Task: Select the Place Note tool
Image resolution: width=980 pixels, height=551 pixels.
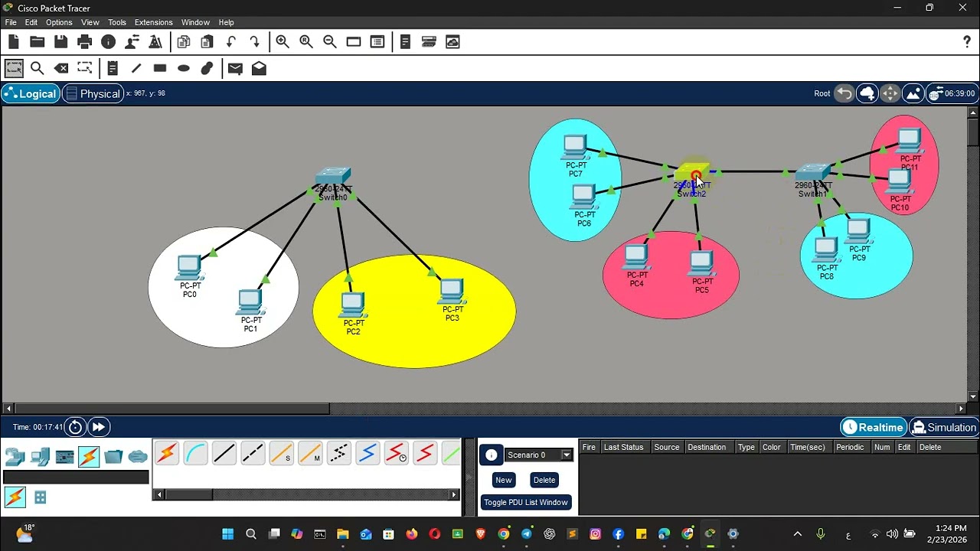Action: coord(113,68)
